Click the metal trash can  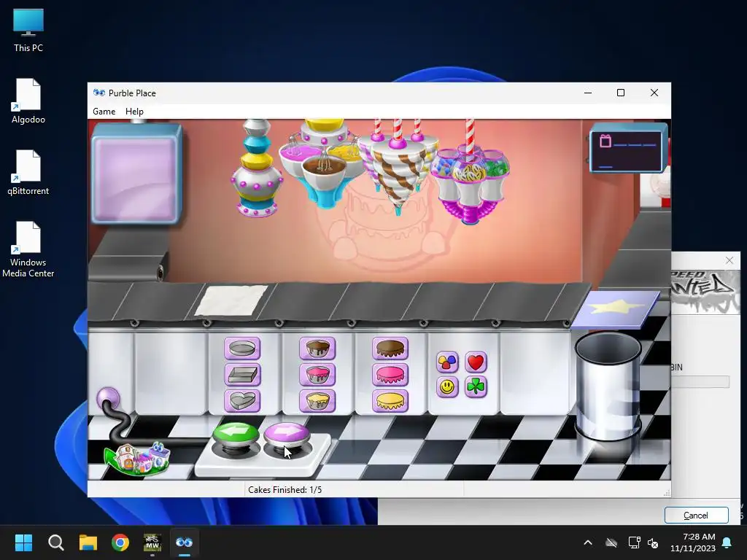[x=608, y=386]
